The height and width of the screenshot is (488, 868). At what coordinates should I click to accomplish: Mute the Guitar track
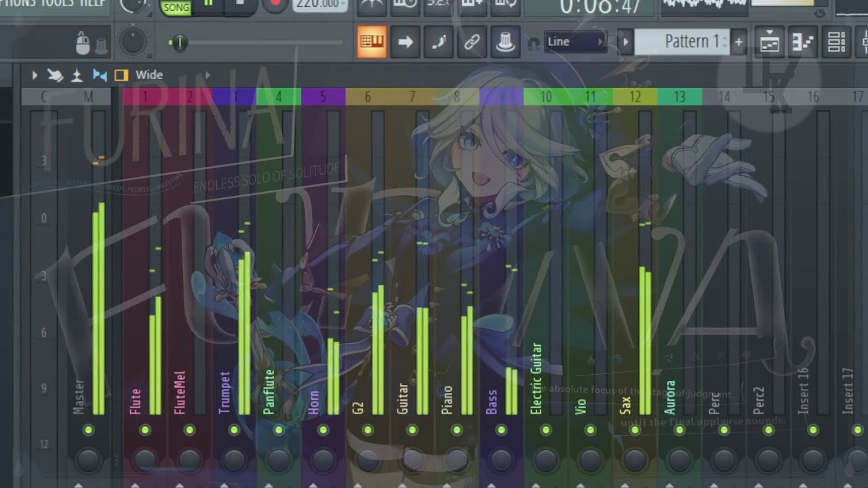click(x=412, y=430)
